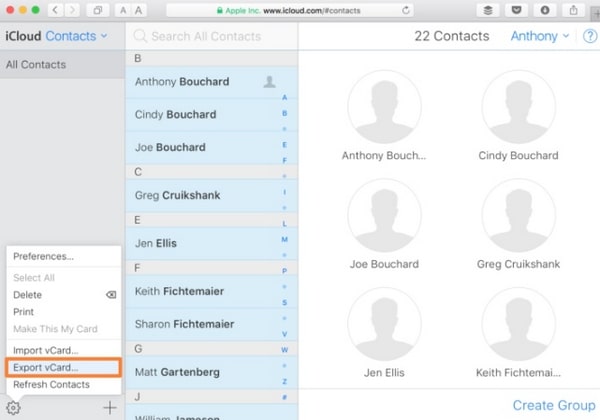Select Jen Ellis in the list

tap(212, 243)
